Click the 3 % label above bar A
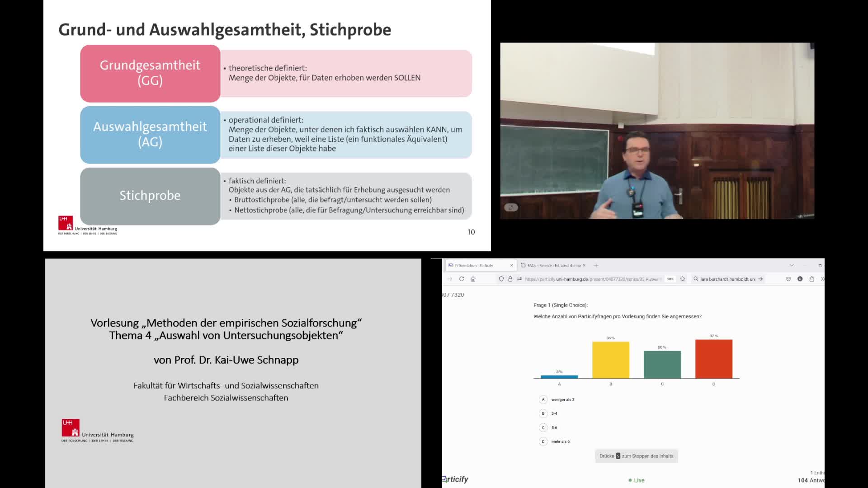The image size is (868, 488). [559, 371]
